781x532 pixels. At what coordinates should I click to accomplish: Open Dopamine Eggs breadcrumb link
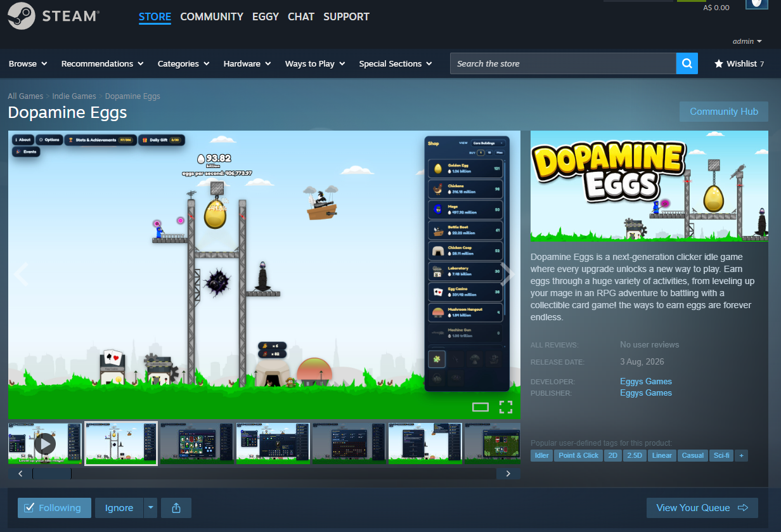(x=132, y=96)
